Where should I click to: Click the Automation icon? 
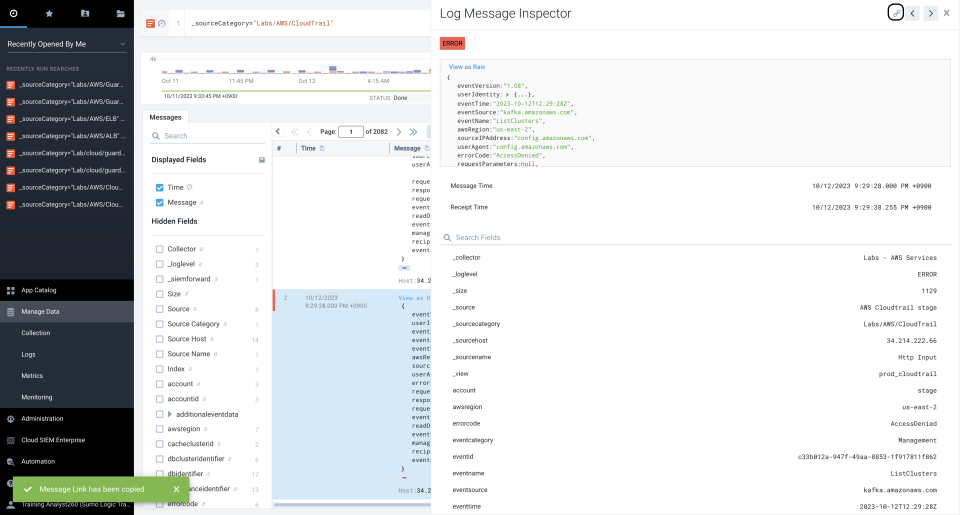click(x=10, y=462)
